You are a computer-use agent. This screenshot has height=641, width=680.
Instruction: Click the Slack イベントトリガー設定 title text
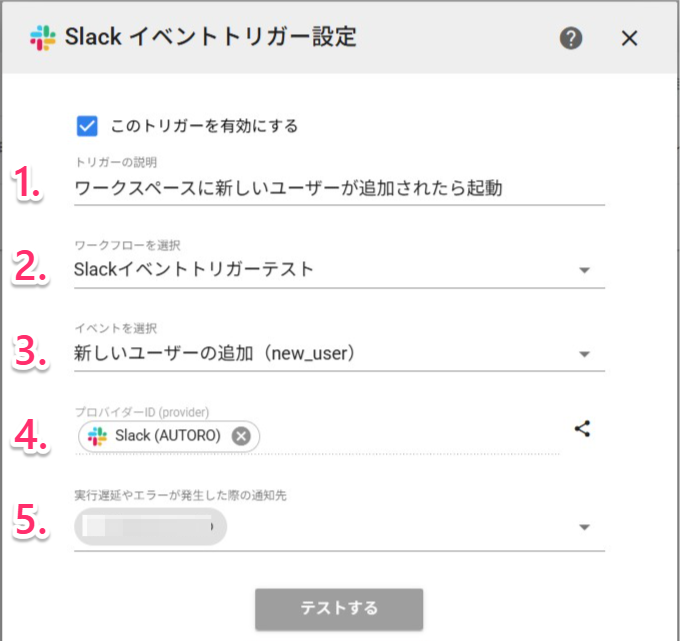click(210, 39)
